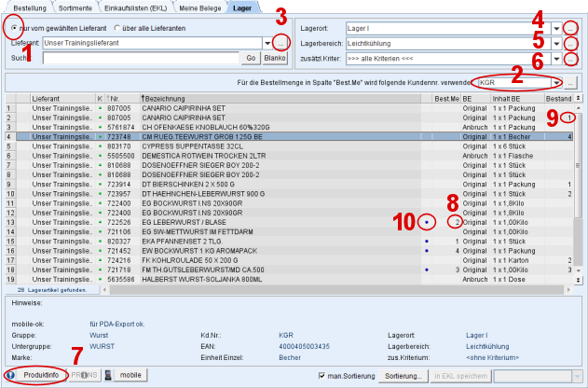This screenshot has height=388, width=588.
Task: Select 'nur vom gewählten Lieferant' radio button
Action: [x=13, y=27]
